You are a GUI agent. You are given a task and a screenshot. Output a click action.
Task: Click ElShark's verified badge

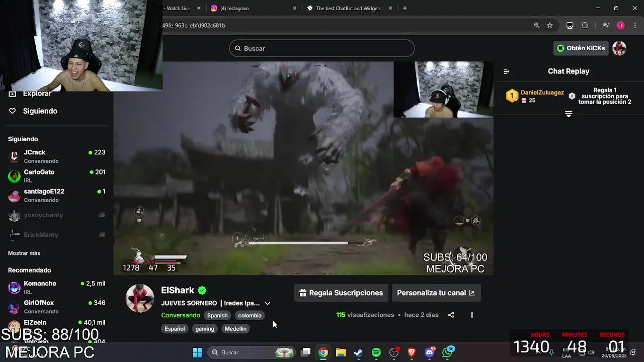202,290
